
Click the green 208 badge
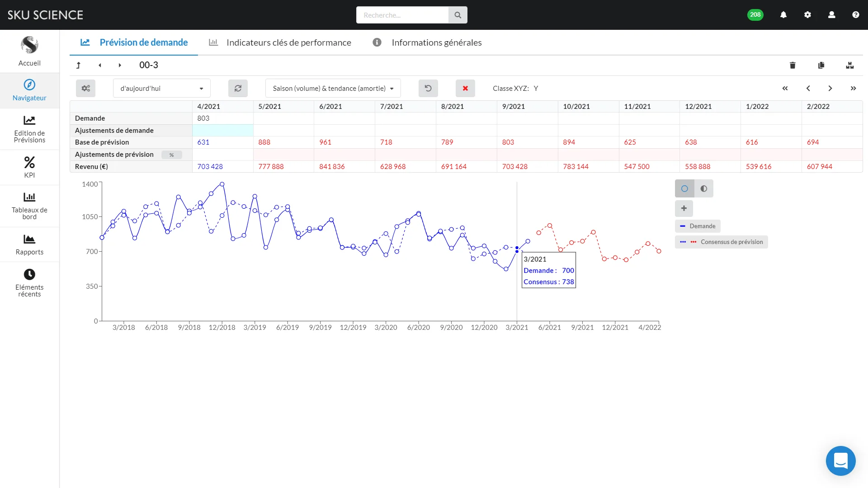[x=755, y=15]
